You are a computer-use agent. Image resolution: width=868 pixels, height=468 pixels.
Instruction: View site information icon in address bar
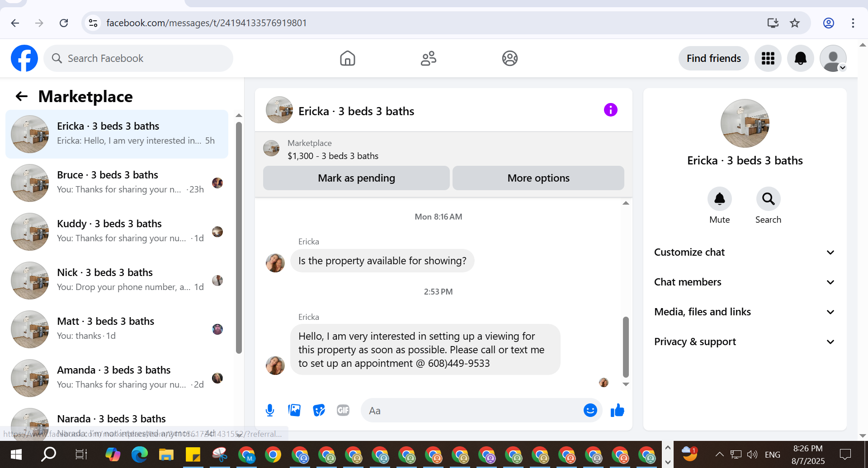(93, 23)
